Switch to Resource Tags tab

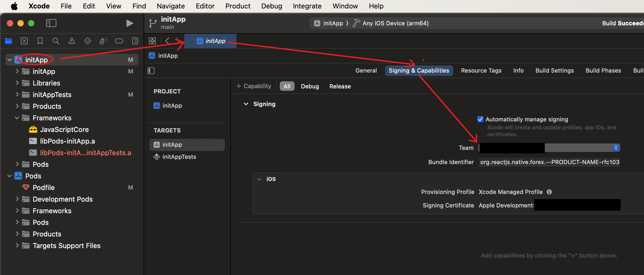(x=481, y=70)
